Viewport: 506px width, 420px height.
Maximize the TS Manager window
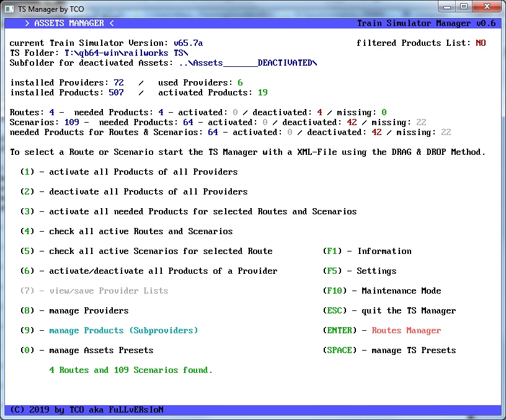click(x=464, y=7)
